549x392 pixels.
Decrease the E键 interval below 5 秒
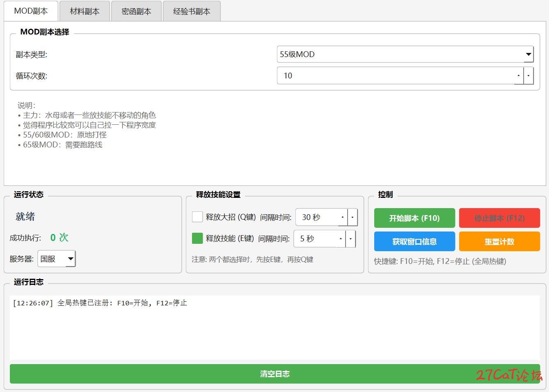pyautogui.click(x=350, y=238)
